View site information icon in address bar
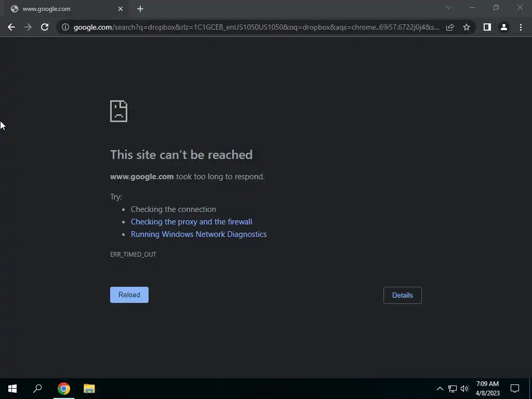This screenshot has width=532, height=399. (x=65, y=27)
